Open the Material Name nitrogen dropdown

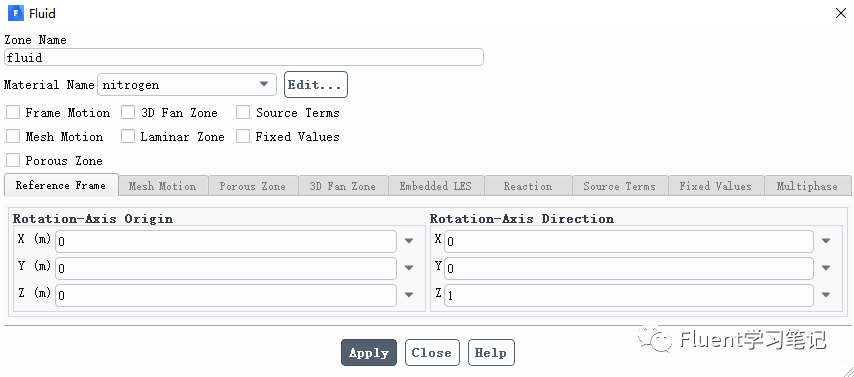[x=187, y=84]
